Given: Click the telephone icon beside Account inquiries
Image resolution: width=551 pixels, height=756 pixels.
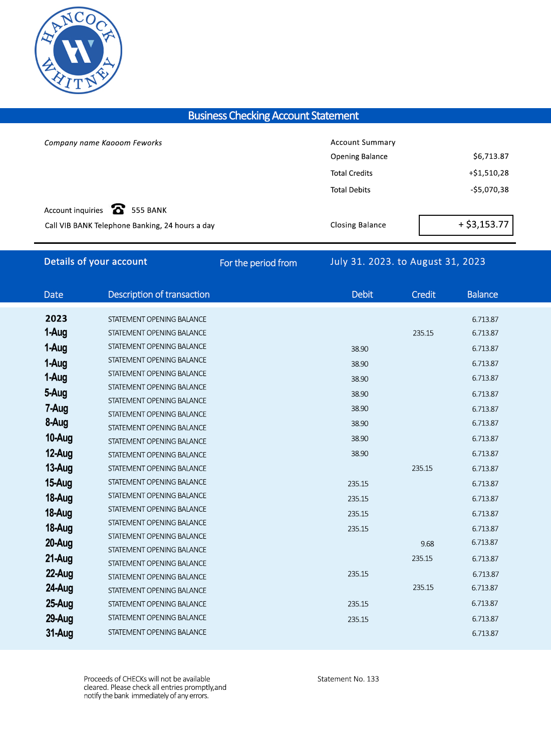Looking at the screenshot, I should 118,209.
